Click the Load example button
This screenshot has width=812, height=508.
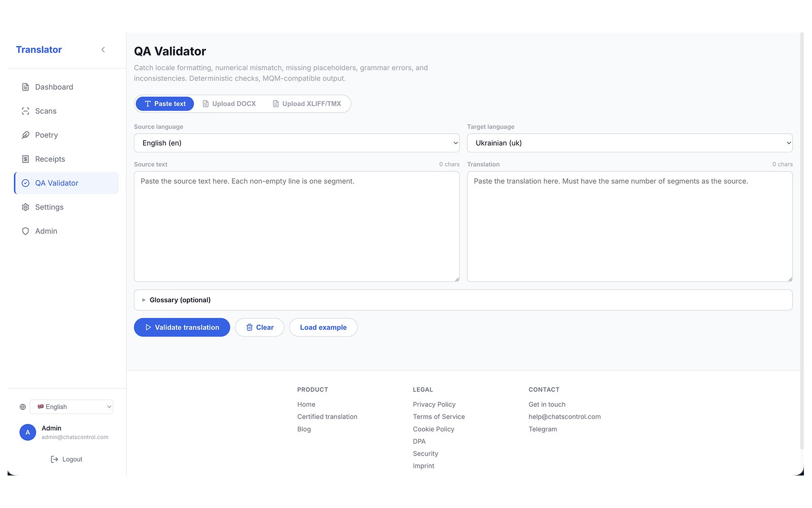tap(323, 328)
